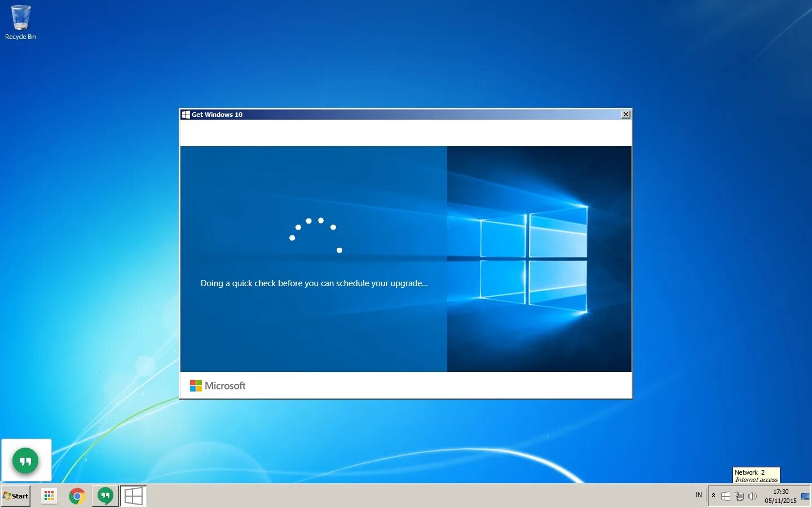Click the Windows 10 logo hero image
The image size is (812, 508).
click(x=539, y=259)
